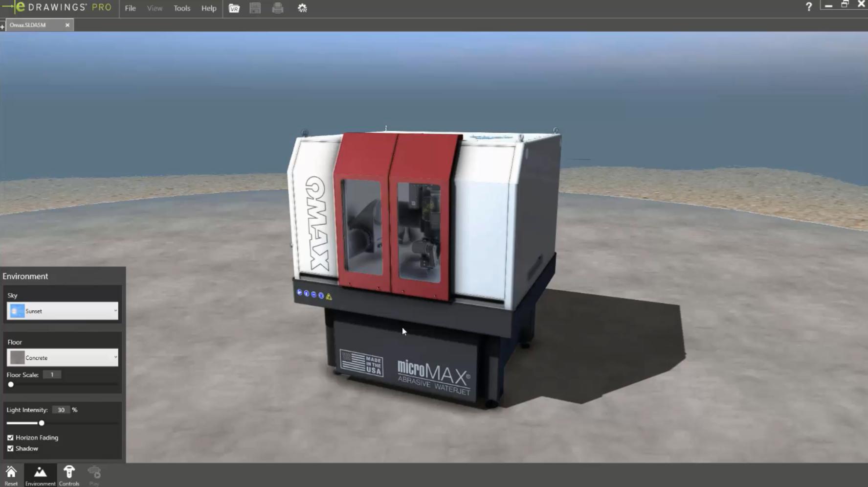868x487 pixels.
Task: Click the Floor Scale slider handle
Action: pos(11,385)
